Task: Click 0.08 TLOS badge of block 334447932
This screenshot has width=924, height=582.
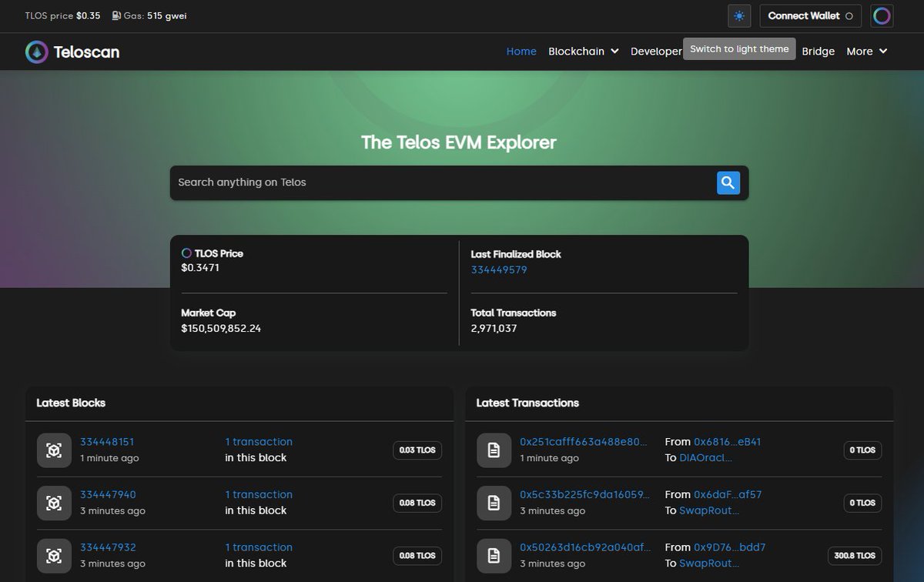Action: [417, 555]
